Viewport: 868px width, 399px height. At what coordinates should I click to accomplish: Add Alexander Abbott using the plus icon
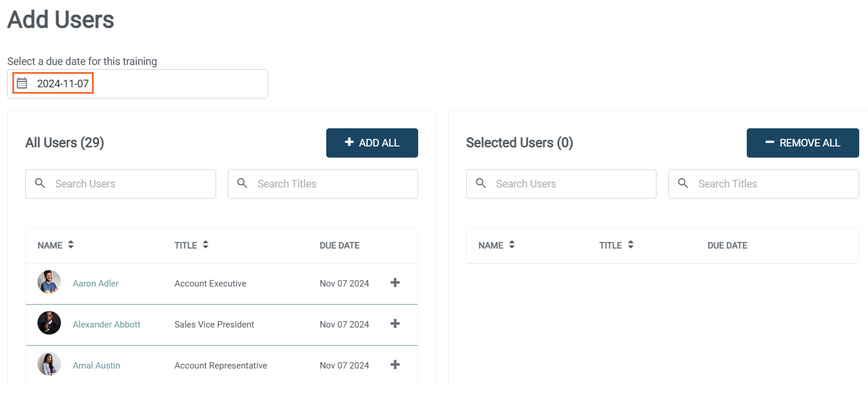tap(395, 324)
